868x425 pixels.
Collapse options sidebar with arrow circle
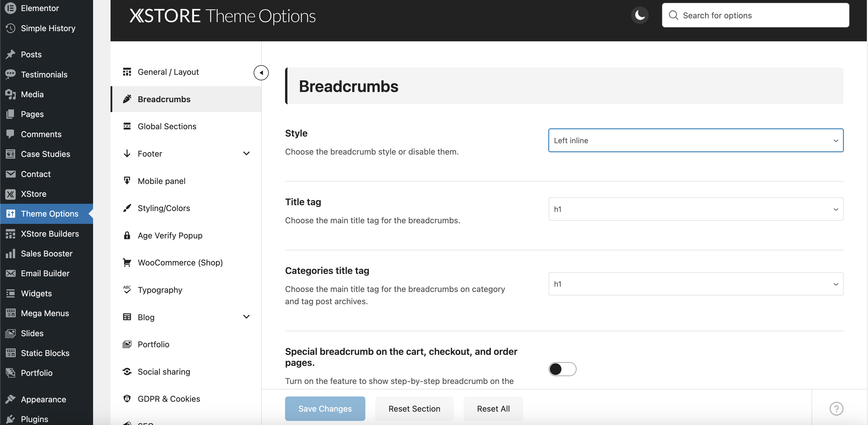261,72
